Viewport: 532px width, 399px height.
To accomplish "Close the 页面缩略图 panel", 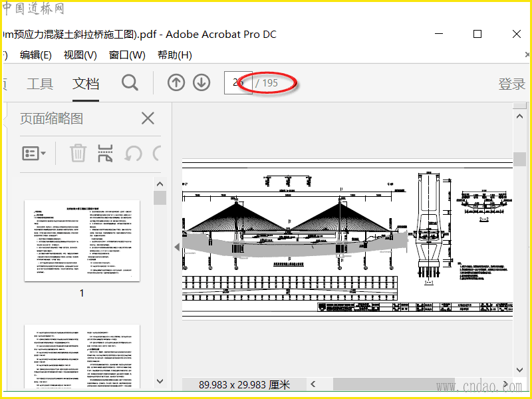I will tap(148, 118).
